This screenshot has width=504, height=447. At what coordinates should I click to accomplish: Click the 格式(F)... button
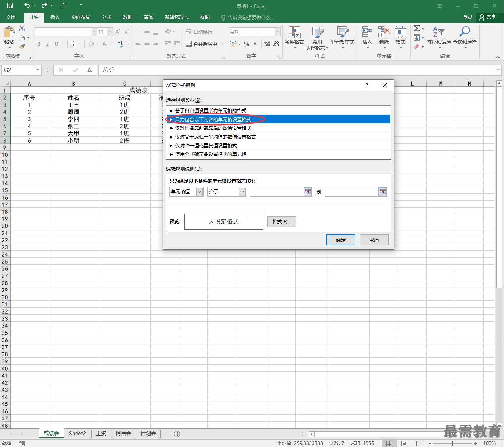pos(282,222)
